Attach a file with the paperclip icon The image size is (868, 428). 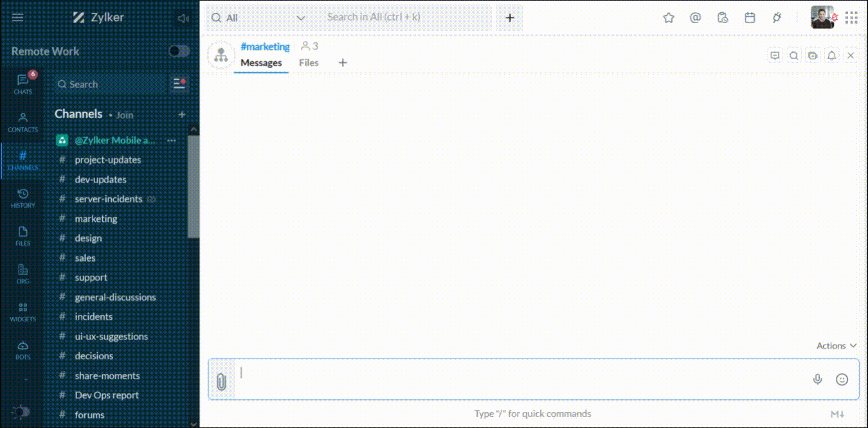[222, 379]
